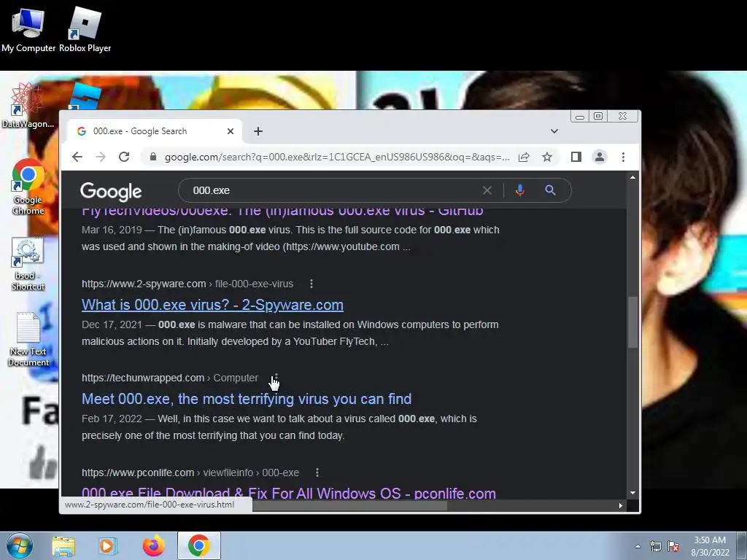The height and width of the screenshot is (560, 747).
Task: Reload the Google search page
Action: [124, 157]
